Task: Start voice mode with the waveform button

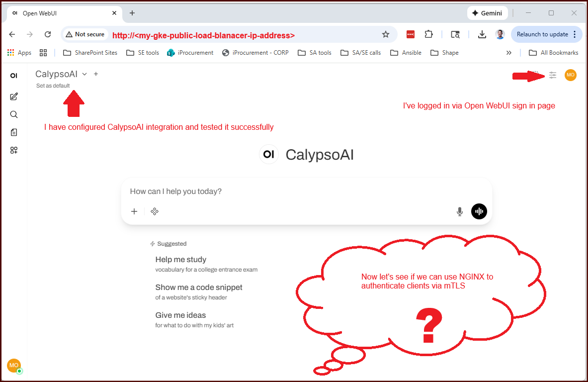Action: click(x=479, y=211)
